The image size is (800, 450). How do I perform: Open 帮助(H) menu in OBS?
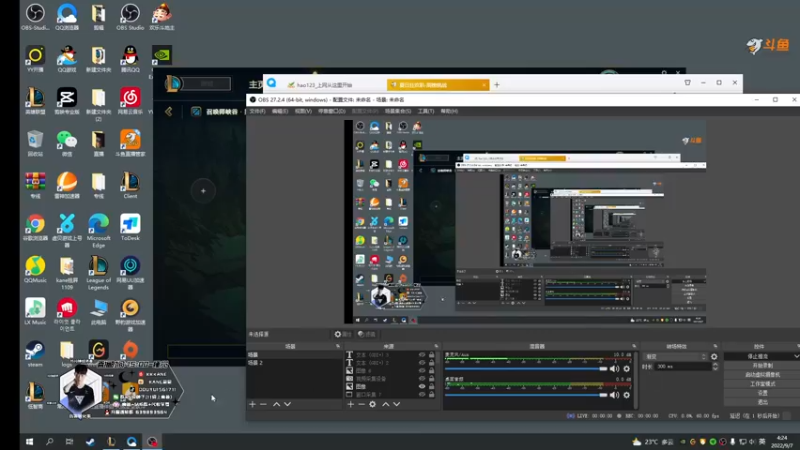(449, 111)
